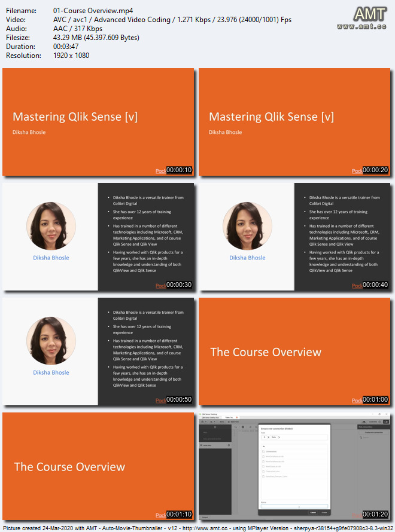
Task: Click the Name field in the connection dialog
Action: coord(294,506)
